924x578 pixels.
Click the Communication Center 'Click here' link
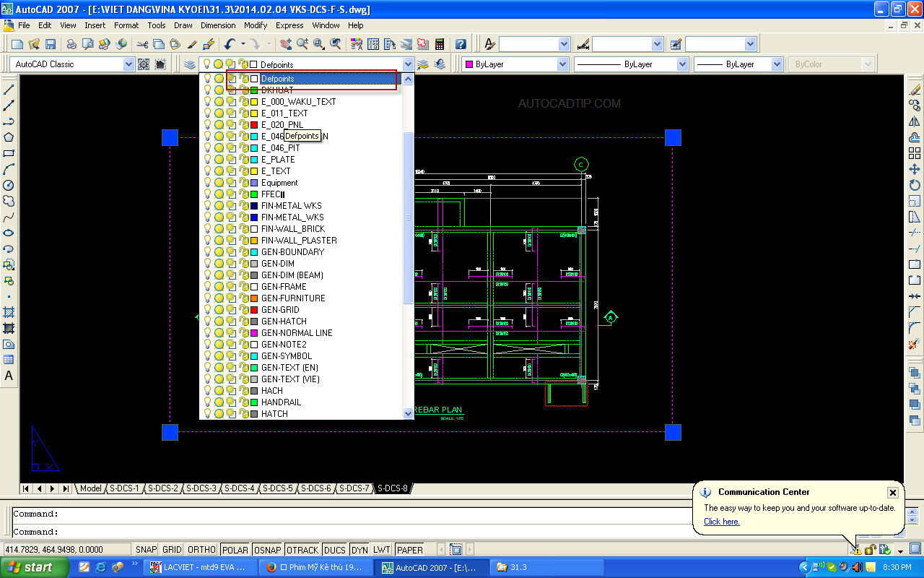click(x=721, y=522)
